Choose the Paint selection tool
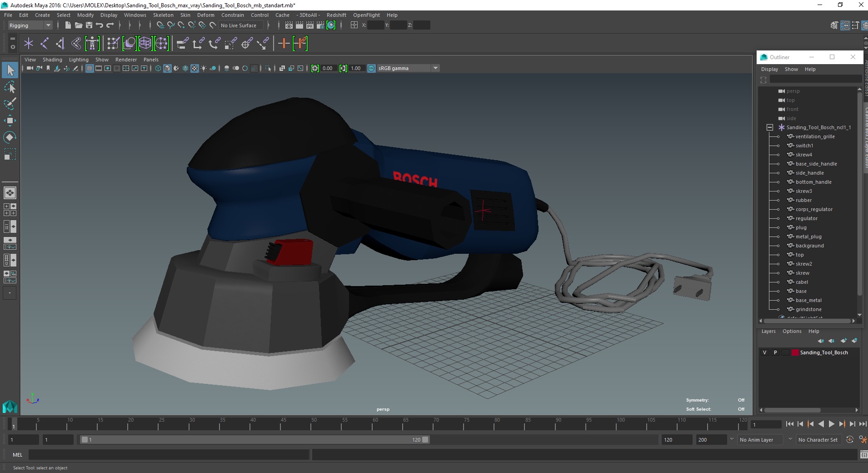 coord(10,104)
